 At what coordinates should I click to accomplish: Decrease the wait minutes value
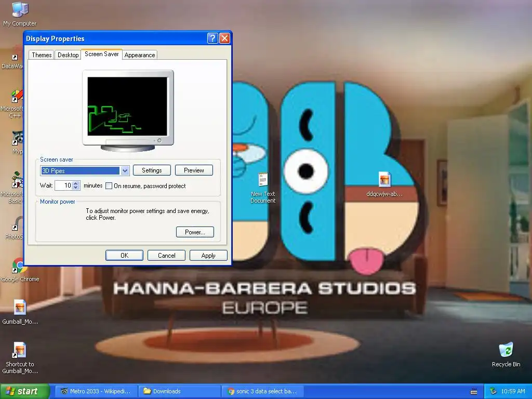tap(76, 188)
